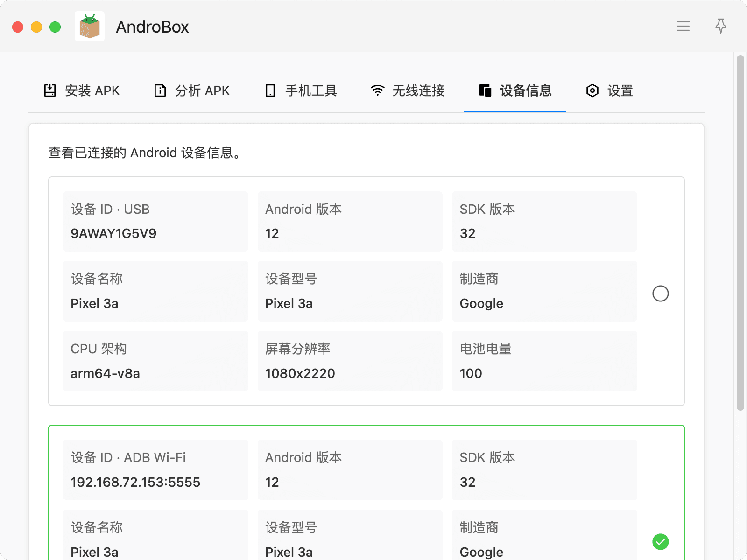Click the settings hexagon gear icon
Image resolution: width=747 pixels, height=560 pixels.
click(592, 91)
